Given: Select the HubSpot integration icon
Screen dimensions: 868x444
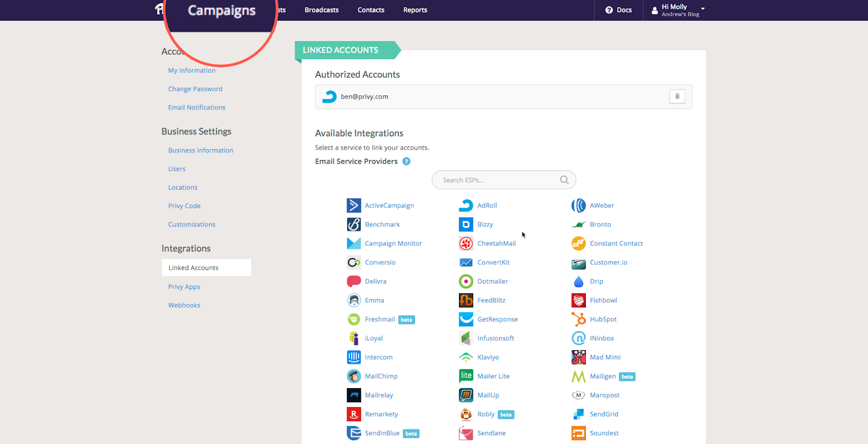Looking at the screenshot, I should tap(578, 319).
